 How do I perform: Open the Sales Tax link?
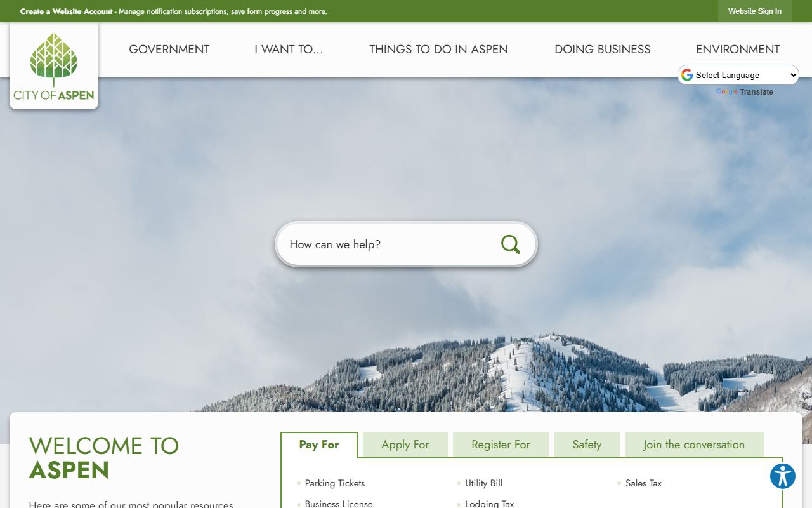coord(643,483)
